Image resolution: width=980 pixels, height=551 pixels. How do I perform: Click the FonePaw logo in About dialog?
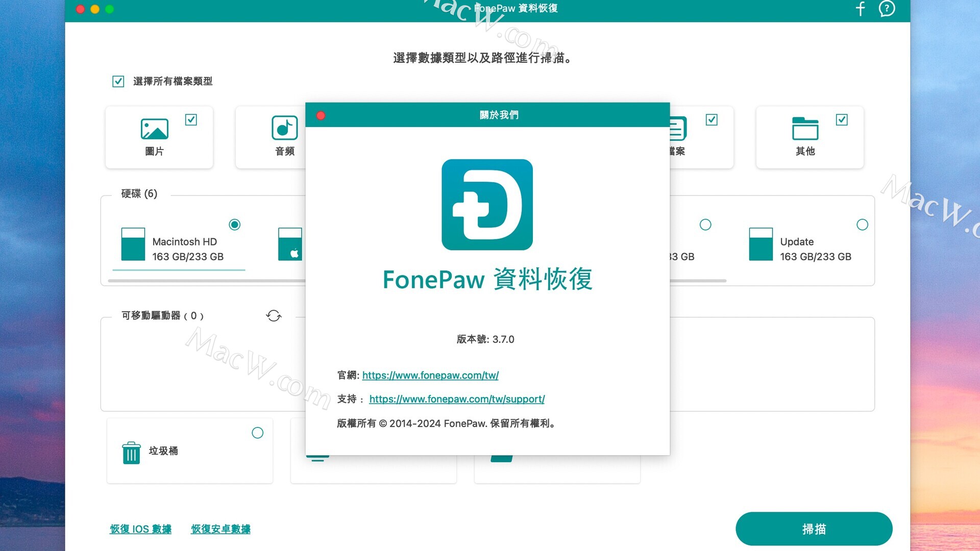click(487, 205)
